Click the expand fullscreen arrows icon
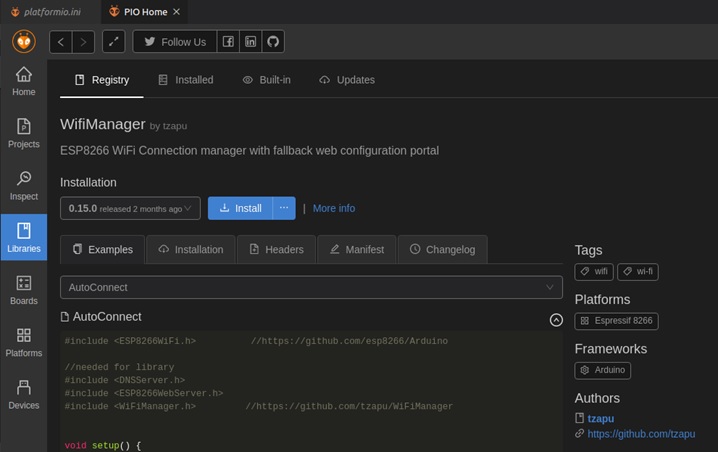The image size is (718, 452). (x=114, y=42)
